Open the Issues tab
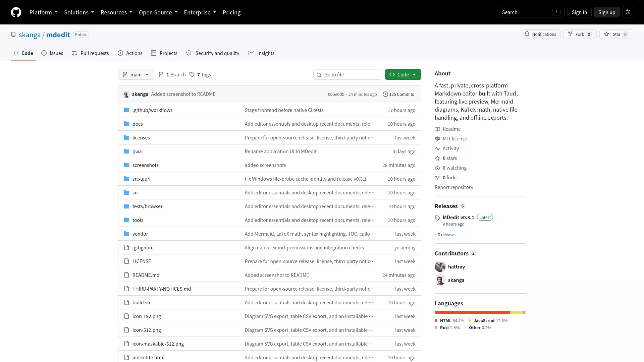 click(52, 53)
